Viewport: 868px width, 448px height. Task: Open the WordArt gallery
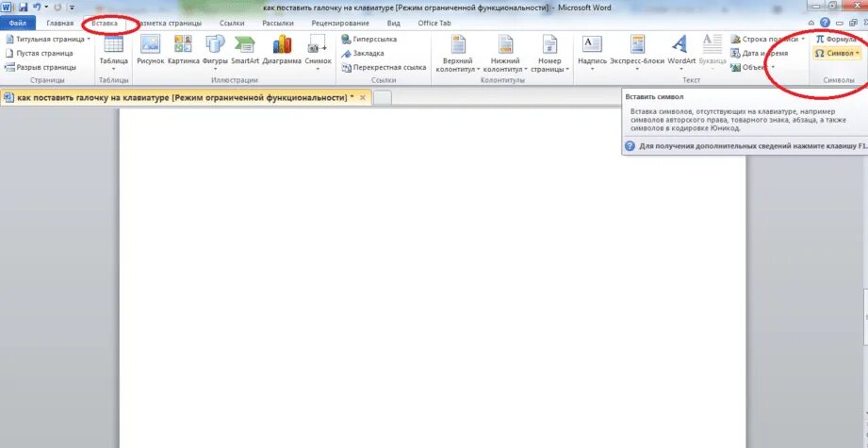[x=680, y=53]
